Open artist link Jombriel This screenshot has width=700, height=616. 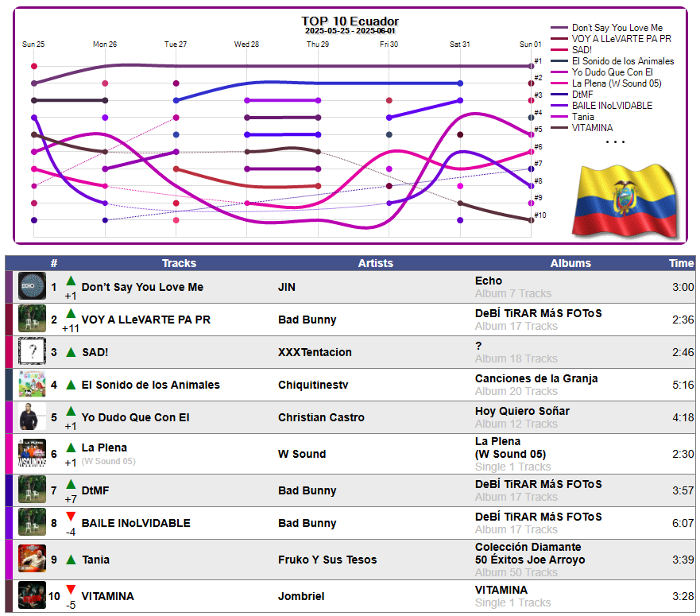(x=301, y=596)
